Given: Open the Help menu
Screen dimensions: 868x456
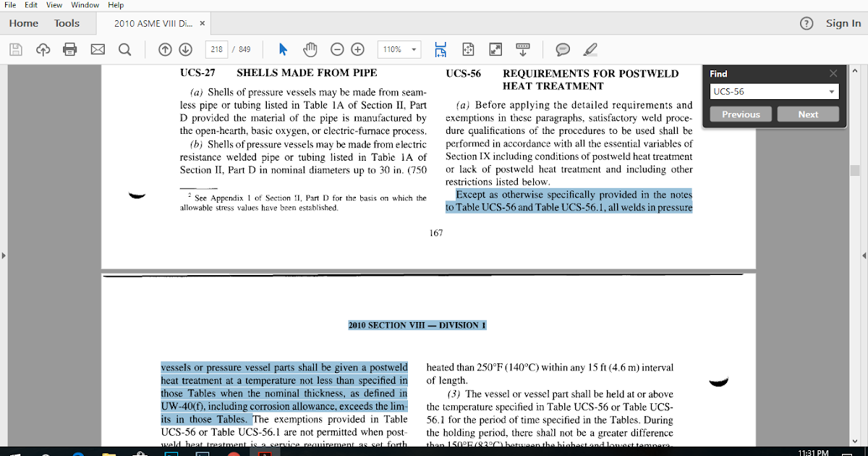Looking at the screenshot, I should click(116, 5).
